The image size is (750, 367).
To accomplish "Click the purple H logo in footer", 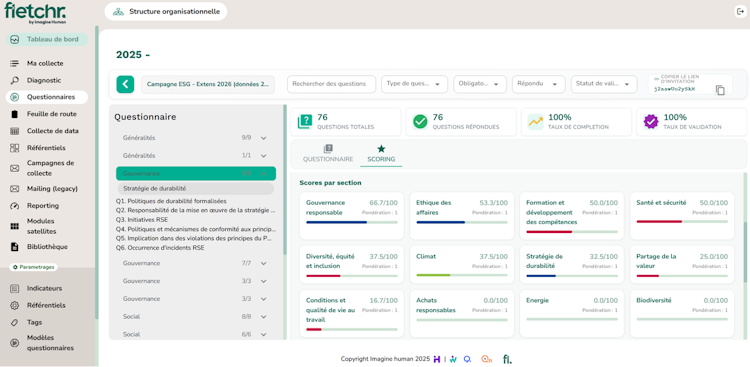I will point(437,359).
